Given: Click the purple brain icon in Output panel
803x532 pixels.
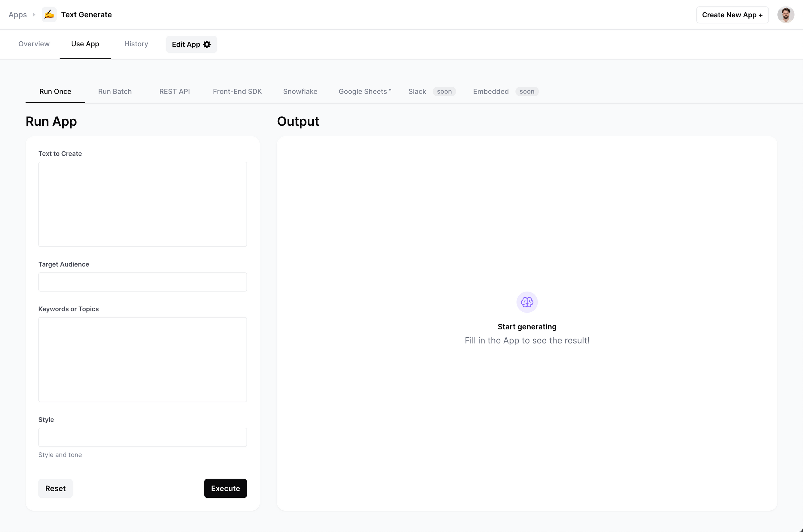Looking at the screenshot, I should [527, 302].
